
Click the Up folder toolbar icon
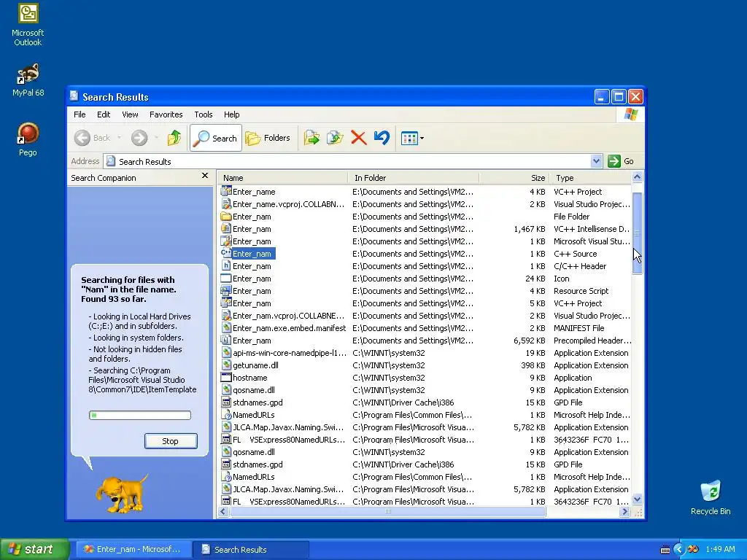[174, 138]
